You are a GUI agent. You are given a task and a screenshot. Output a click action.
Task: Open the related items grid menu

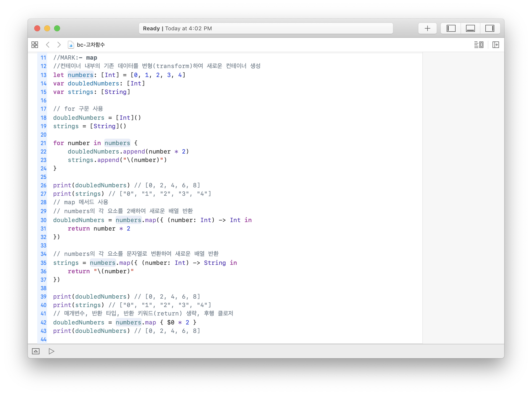click(x=35, y=45)
